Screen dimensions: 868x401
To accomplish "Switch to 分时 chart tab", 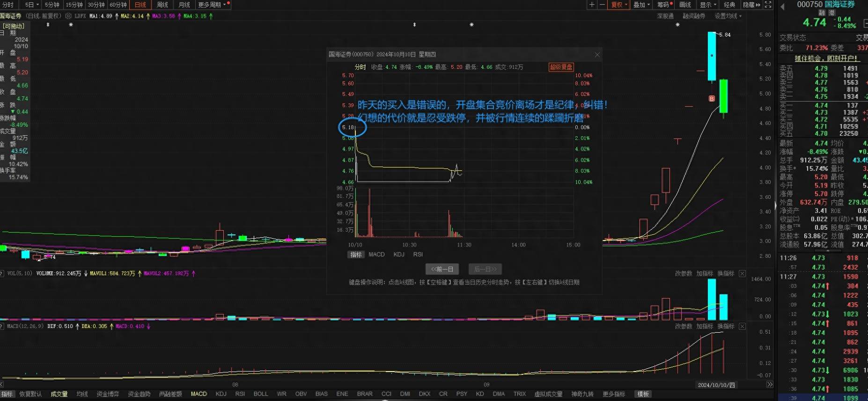I will coord(8,5).
